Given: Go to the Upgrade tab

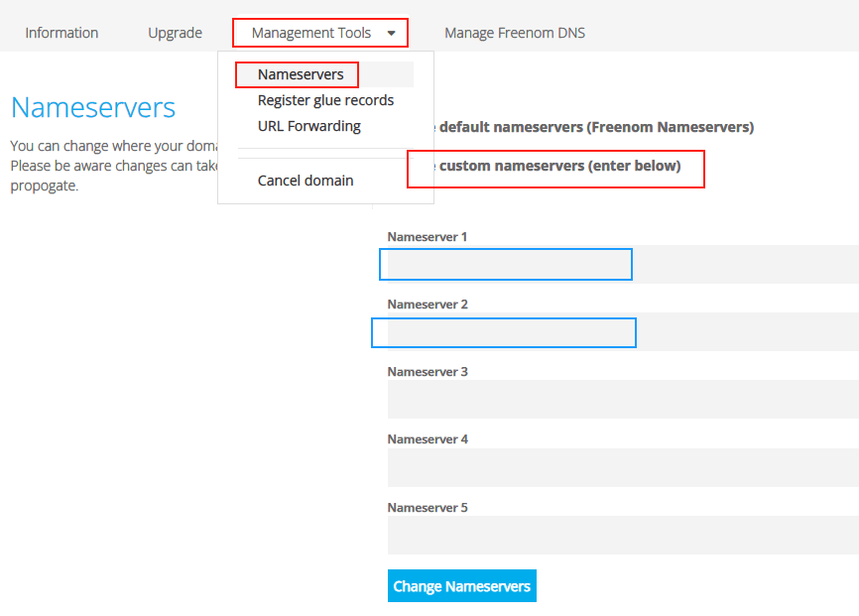Looking at the screenshot, I should (x=175, y=33).
